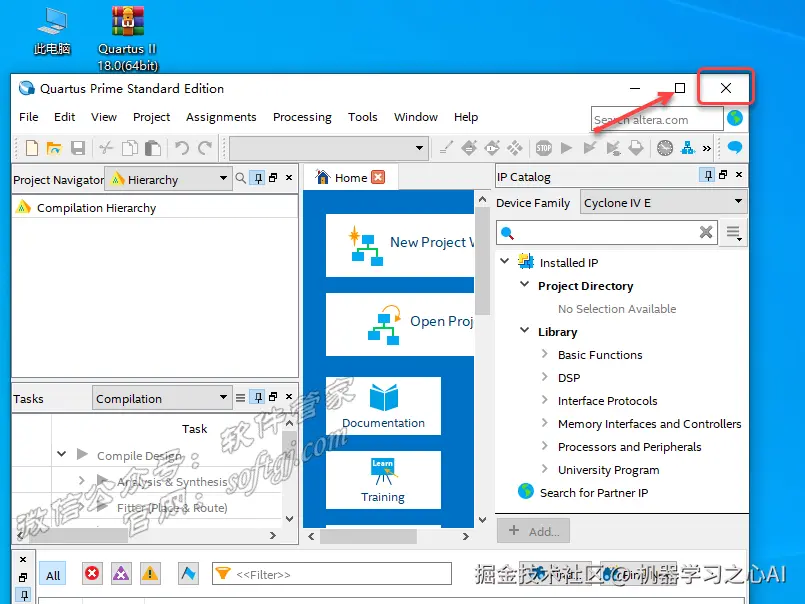Toggle the blue flag message filter
The image size is (805, 604).
pos(188,573)
